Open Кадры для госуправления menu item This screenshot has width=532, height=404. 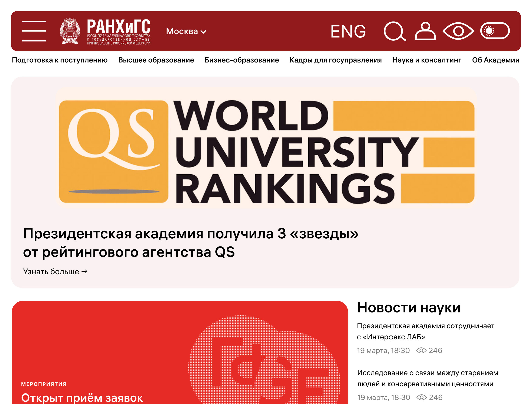[336, 60]
